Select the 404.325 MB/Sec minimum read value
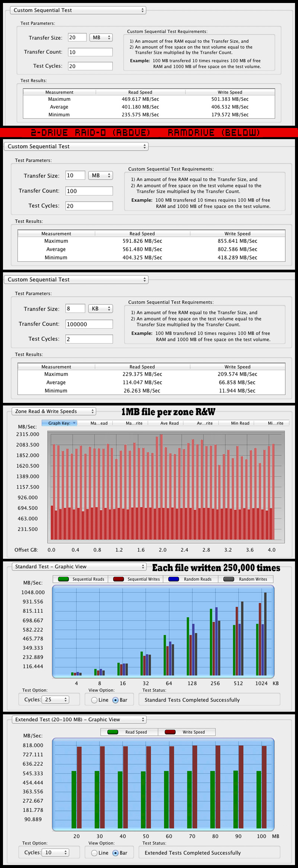Viewport: 298px width, 868px height. coord(142,257)
